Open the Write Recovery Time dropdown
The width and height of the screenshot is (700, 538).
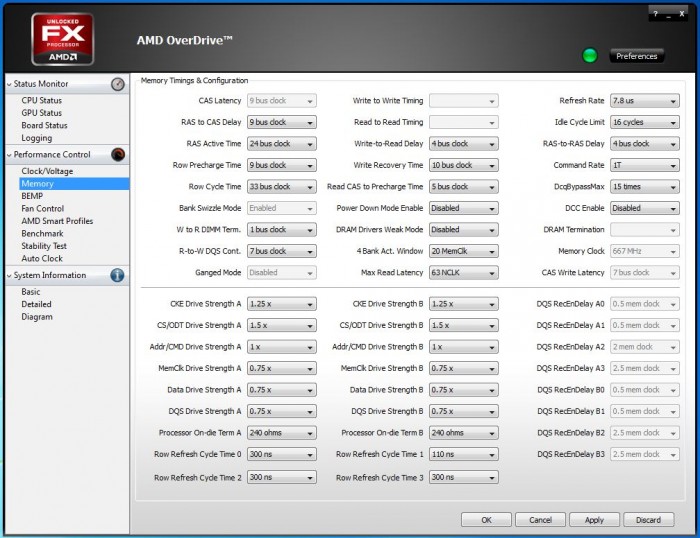463,165
